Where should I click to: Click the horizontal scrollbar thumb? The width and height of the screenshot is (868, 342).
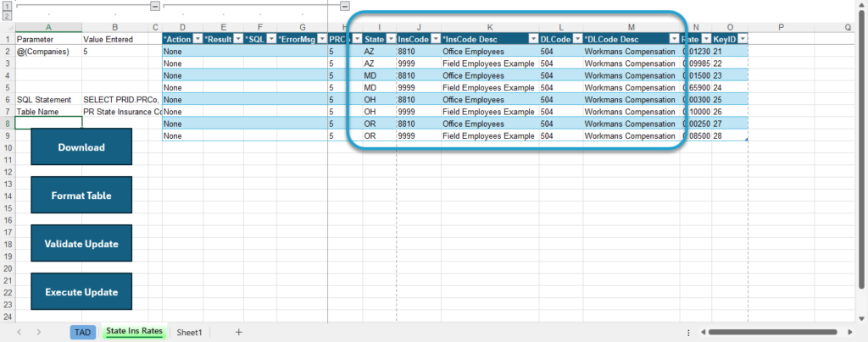[772, 332]
